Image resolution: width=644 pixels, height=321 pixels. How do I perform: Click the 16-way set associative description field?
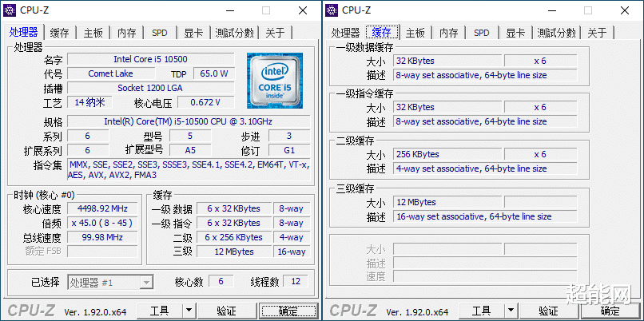tap(485, 216)
